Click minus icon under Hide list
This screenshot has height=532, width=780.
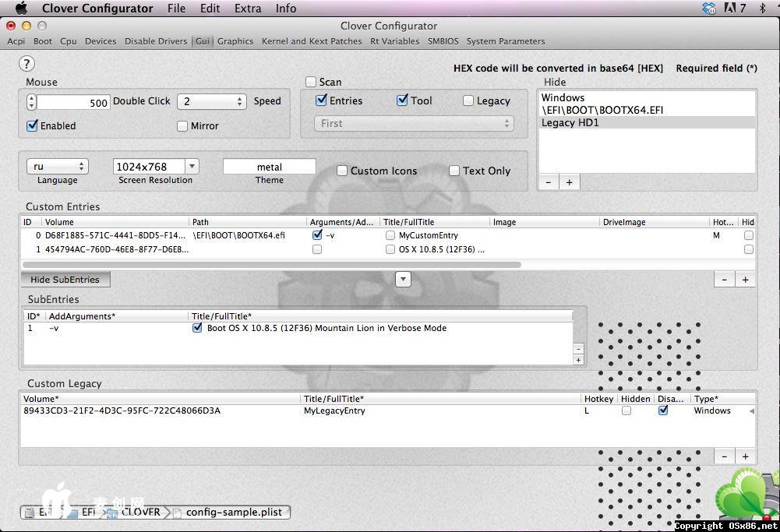pos(549,182)
